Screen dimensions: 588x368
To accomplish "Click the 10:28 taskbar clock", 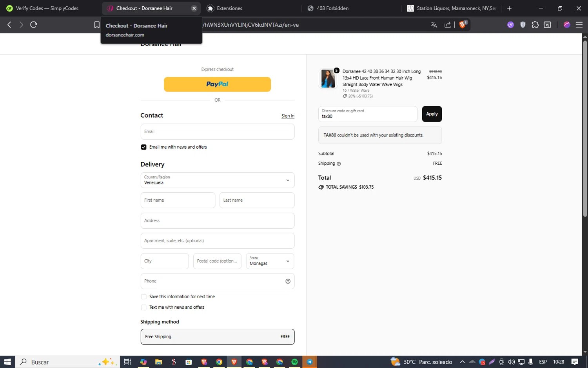I will (x=559, y=362).
